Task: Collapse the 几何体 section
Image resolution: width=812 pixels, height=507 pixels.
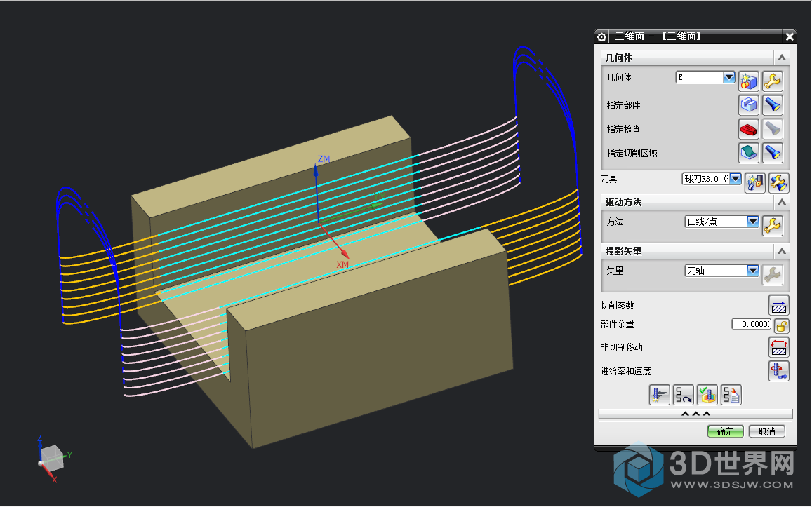Action: coord(781,58)
